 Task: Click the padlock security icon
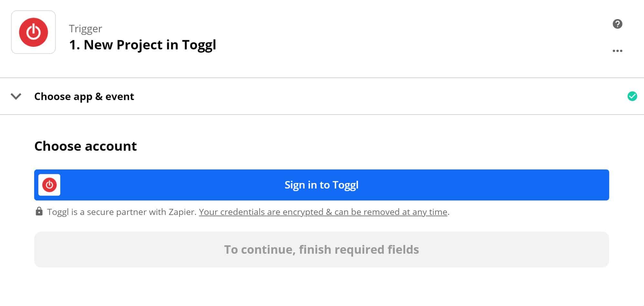click(39, 211)
